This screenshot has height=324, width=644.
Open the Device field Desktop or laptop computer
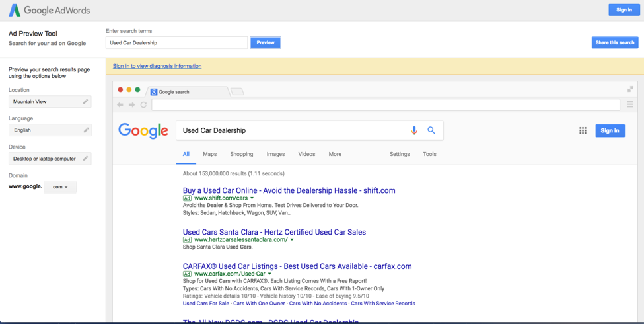[x=50, y=159]
